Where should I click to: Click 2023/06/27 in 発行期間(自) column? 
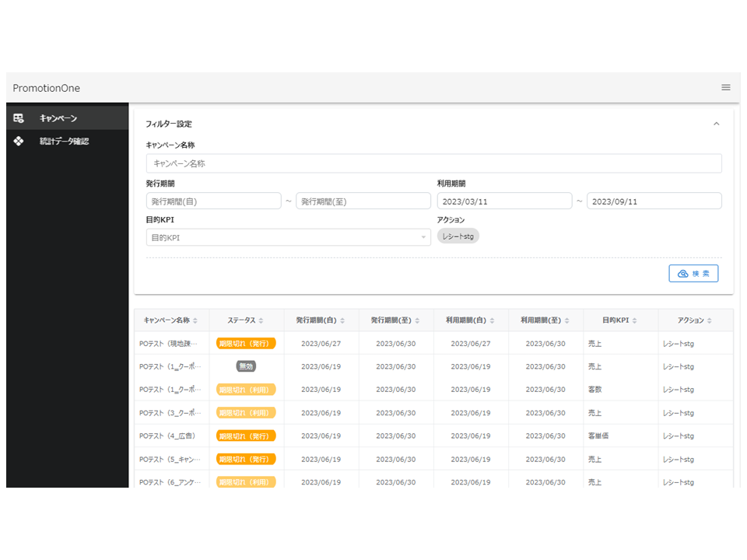tap(321, 343)
